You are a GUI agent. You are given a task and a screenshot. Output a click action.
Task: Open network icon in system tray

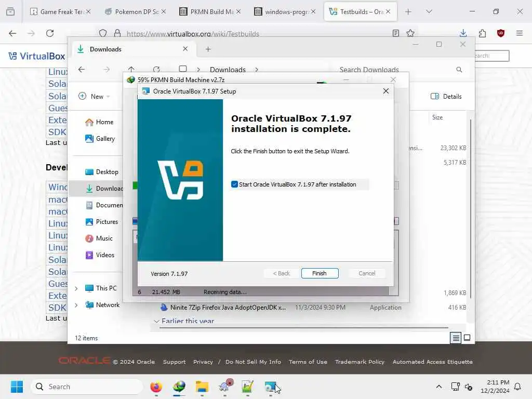[455, 387]
